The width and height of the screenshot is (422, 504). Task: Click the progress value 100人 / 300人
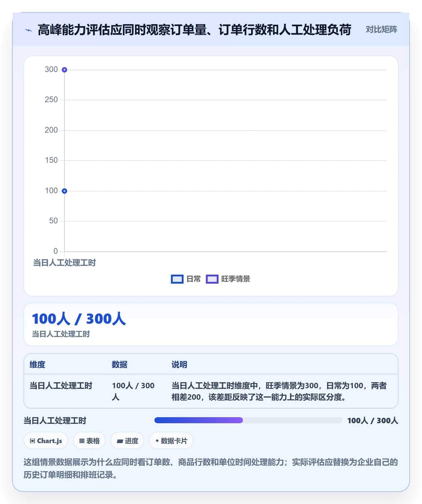coord(373,421)
